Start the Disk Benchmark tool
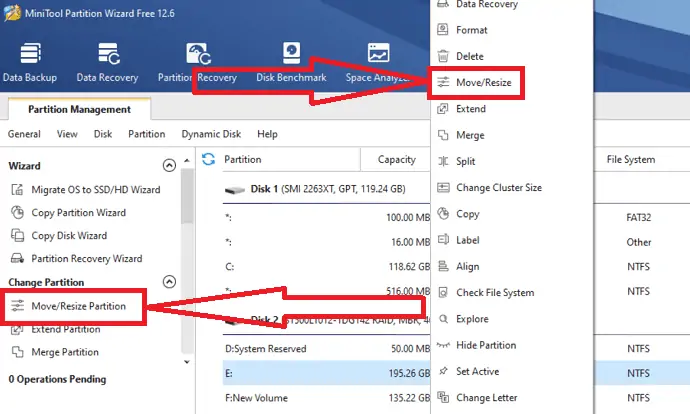Screen dimensions: 690x414 [x=291, y=62]
